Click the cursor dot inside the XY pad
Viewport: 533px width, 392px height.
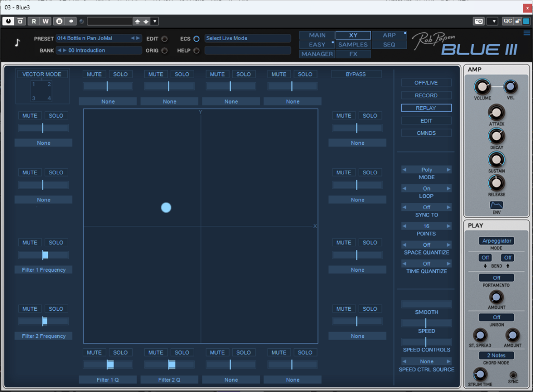click(166, 208)
